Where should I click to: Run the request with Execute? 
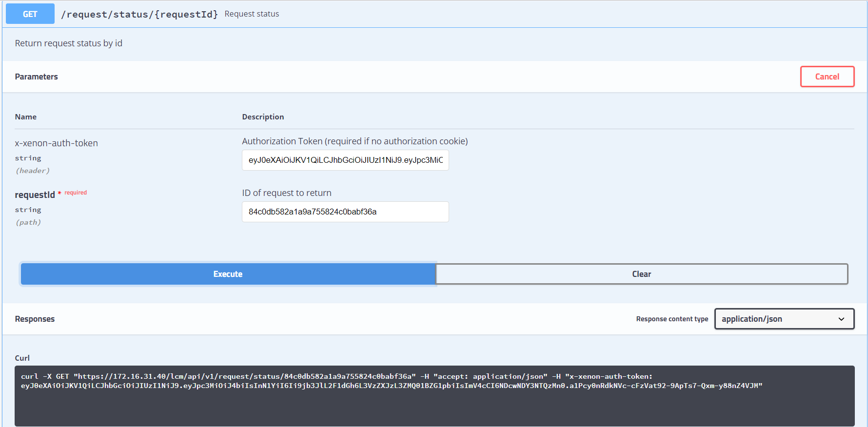[x=228, y=274]
